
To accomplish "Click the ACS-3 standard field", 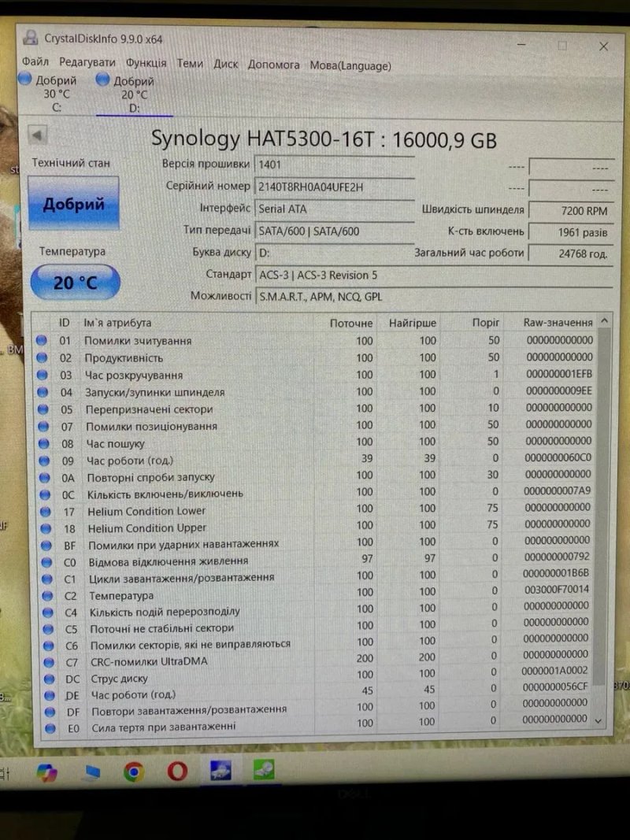I will tap(434, 276).
